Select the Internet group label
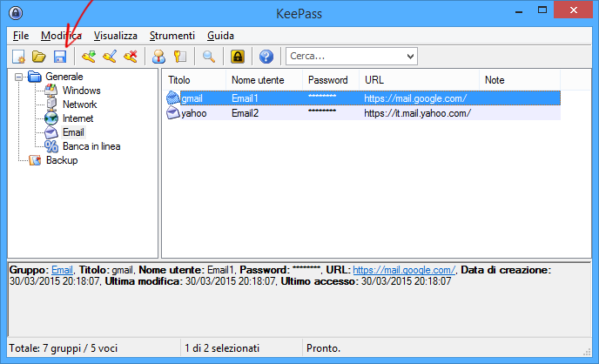The image size is (599, 364). coord(77,118)
